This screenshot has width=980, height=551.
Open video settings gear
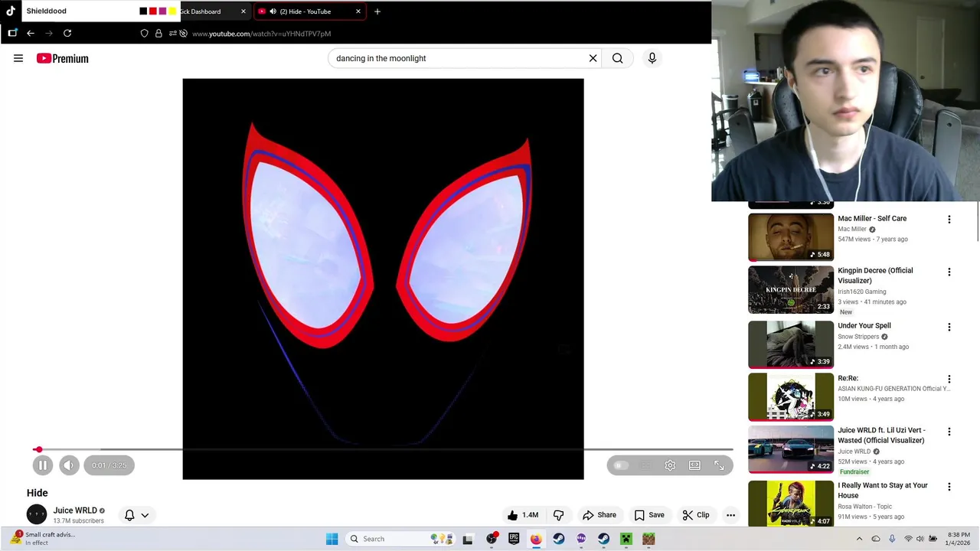click(670, 465)
